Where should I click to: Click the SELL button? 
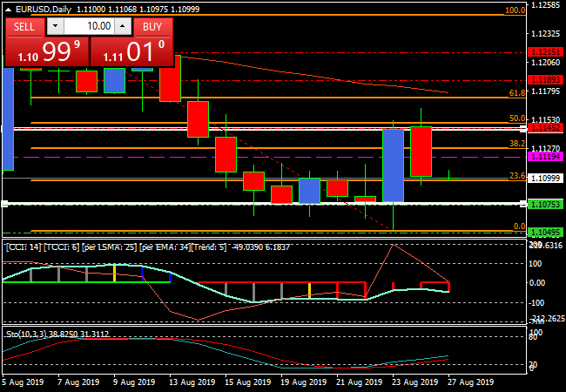coord(24,27)
